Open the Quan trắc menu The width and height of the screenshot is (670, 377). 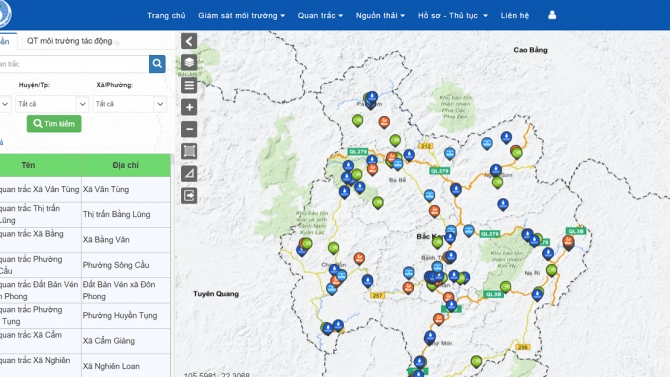pyautogui.click(x=320, y=15)
